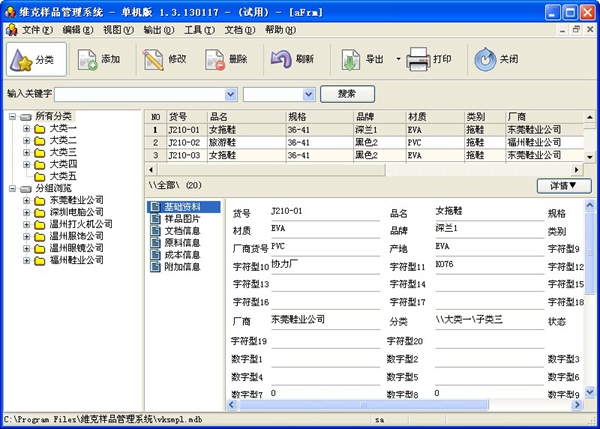
Task: Open the 编辑(E) menu
Action: tap(78, 30)
